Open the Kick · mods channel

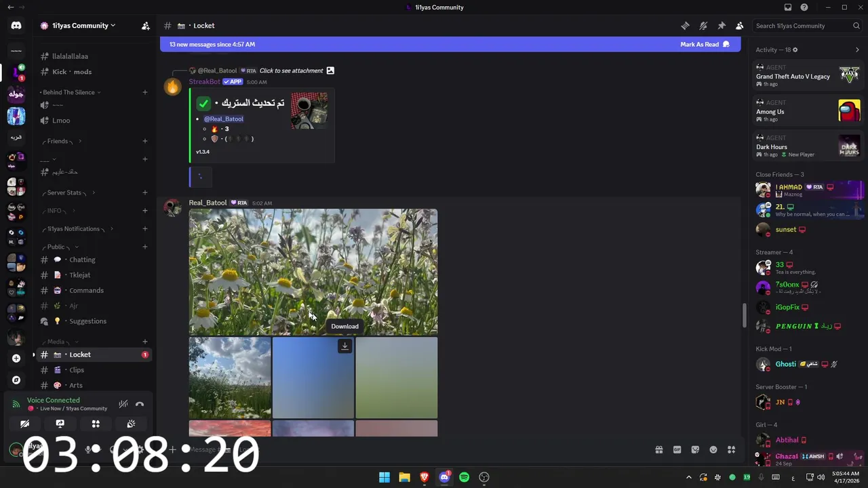click(94, 72)
